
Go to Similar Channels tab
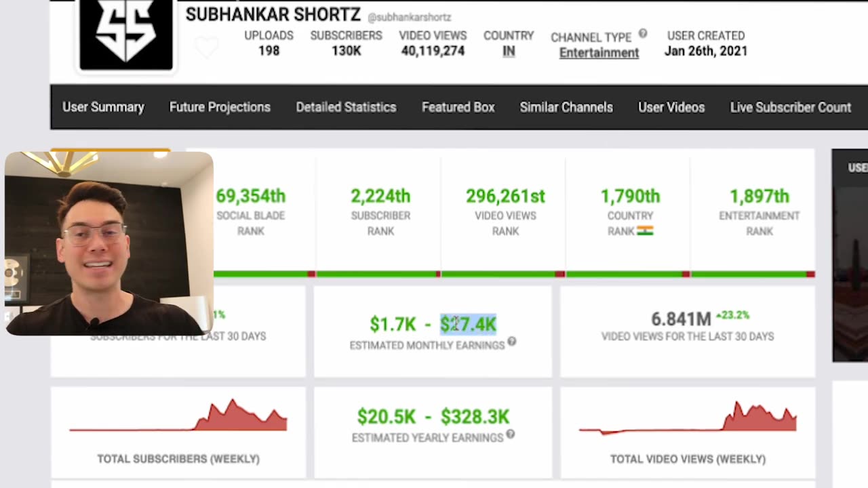point(566,107)
